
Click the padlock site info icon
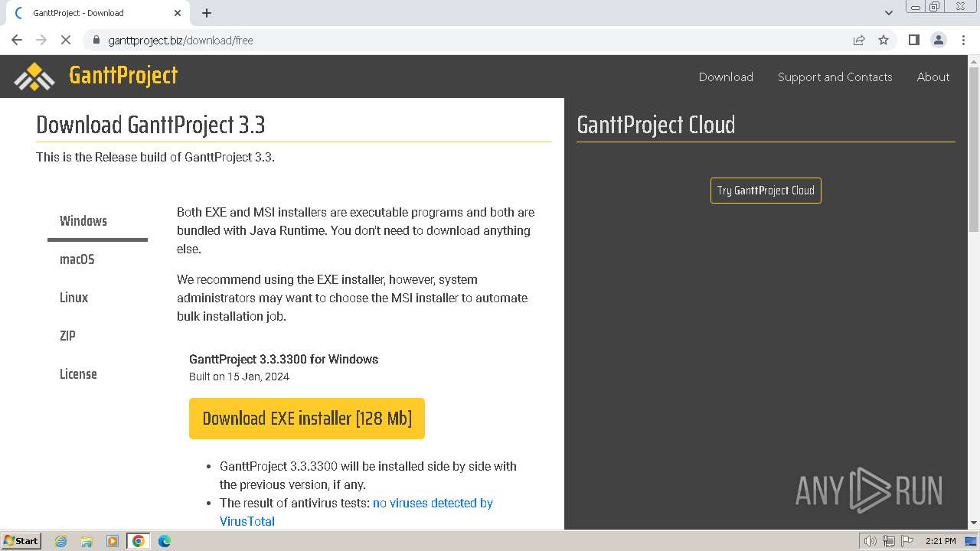point(96,40)
